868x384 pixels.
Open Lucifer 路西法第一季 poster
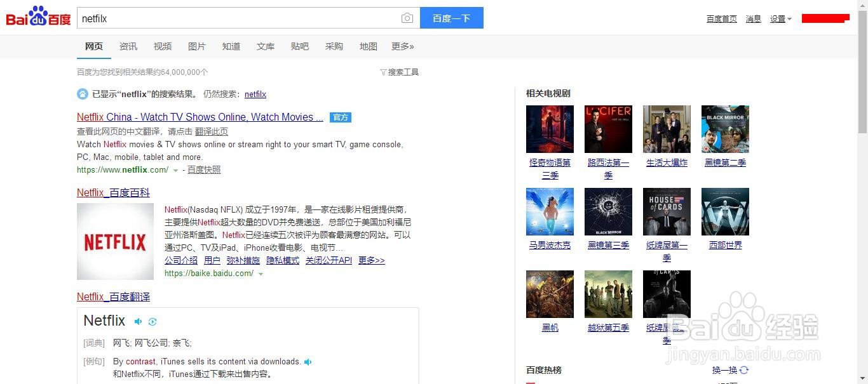click(x=608, y=129)
